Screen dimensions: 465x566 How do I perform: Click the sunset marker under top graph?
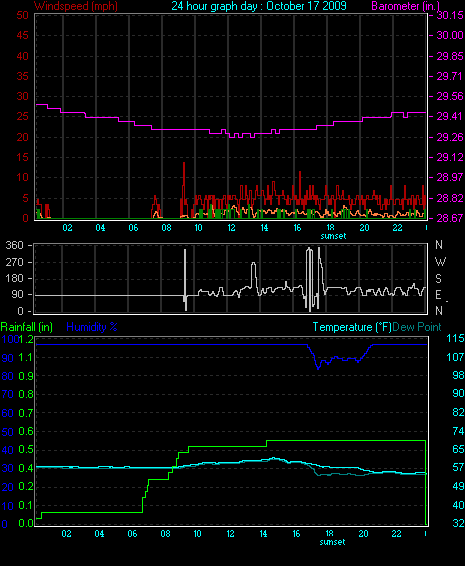(333, 236)
